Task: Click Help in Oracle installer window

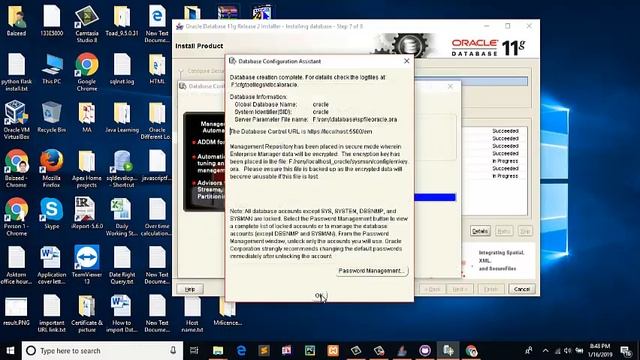Action: click(190, 289)
